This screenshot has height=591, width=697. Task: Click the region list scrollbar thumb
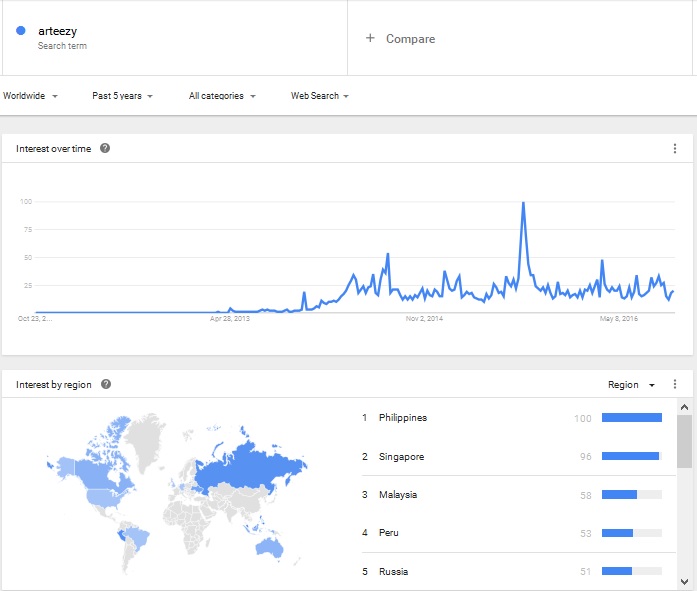pos(685,441)
